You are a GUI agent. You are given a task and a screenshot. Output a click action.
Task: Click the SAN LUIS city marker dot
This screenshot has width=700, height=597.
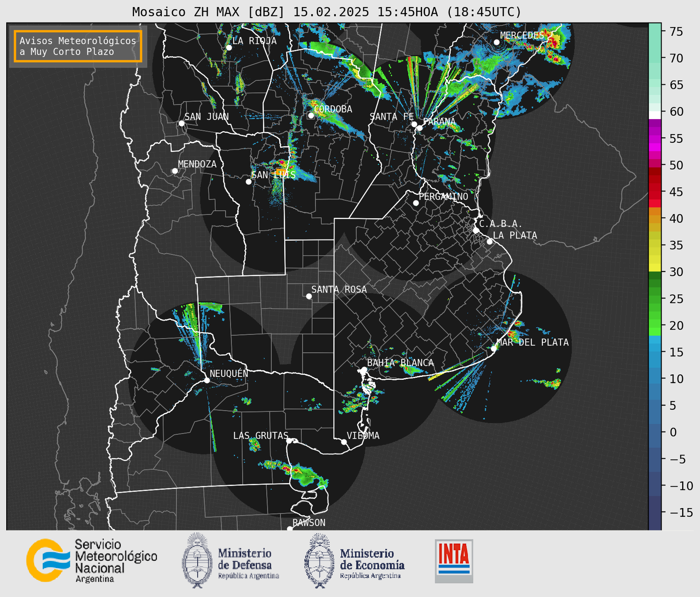(x=249, y=182)
